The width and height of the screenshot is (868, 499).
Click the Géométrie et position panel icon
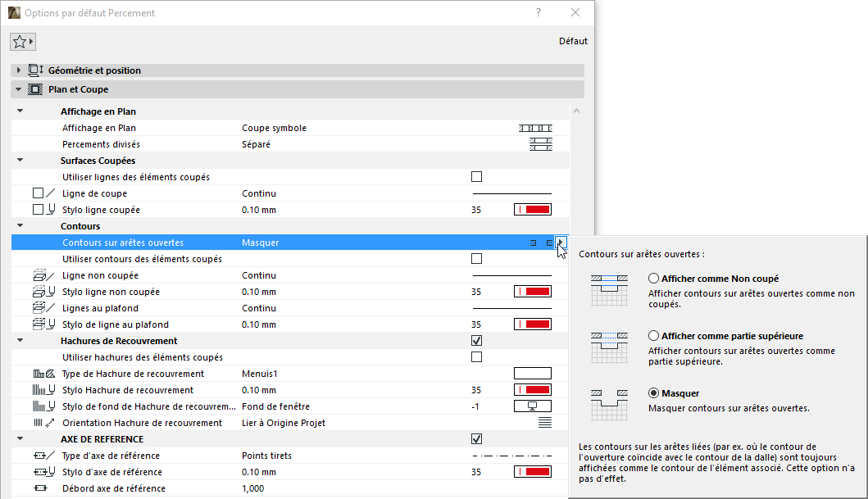coord(35,70)
